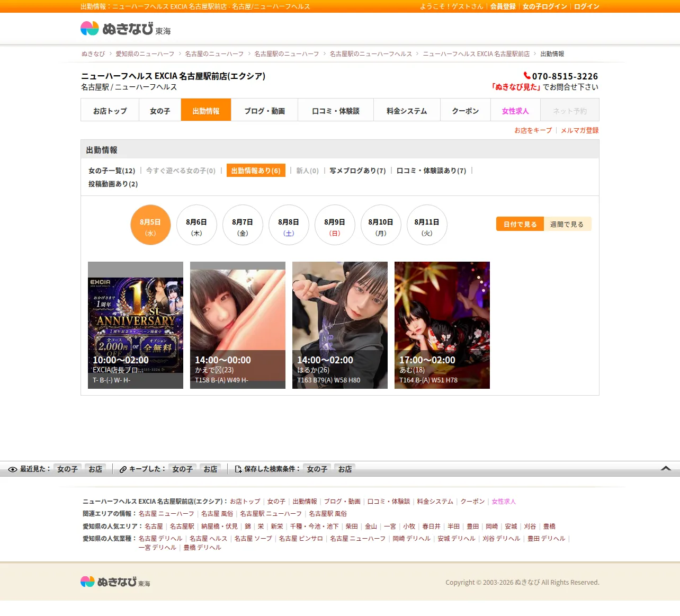Viewport: 680px width, 616px height.
Task: Click ログイン at the top-right corner
Action: [x=587, y=6]
